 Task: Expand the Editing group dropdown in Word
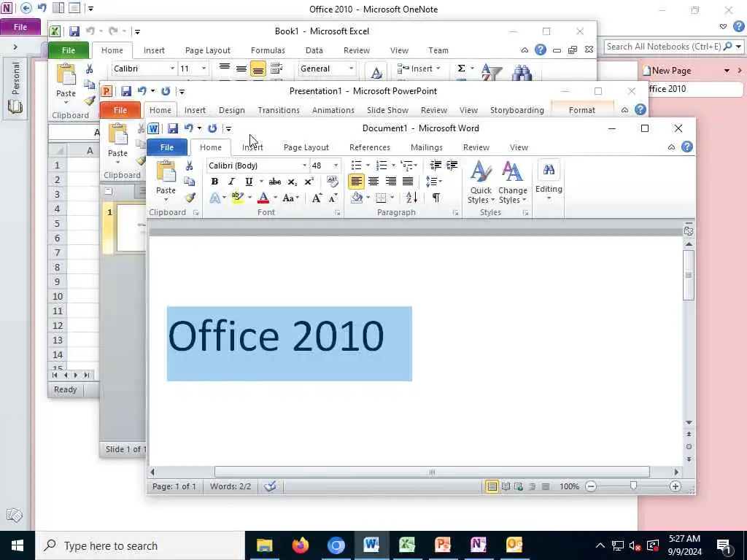pos(549,181)
